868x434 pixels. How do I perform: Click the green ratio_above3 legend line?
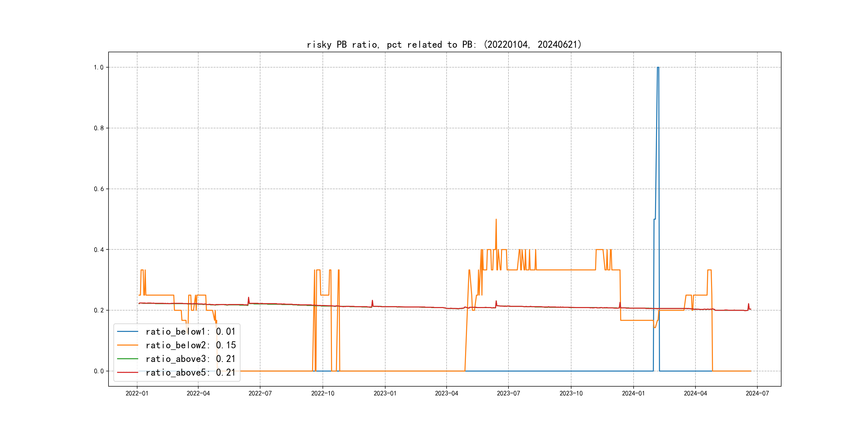[x=127, y=359]
